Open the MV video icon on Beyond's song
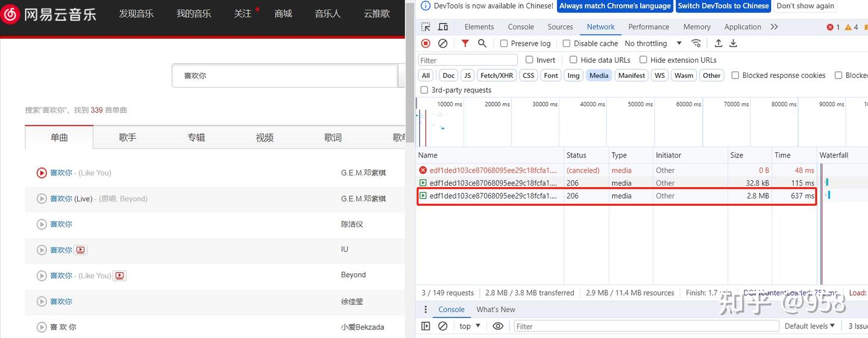Viewport: 868px width, 338px height. coord(119,276)
